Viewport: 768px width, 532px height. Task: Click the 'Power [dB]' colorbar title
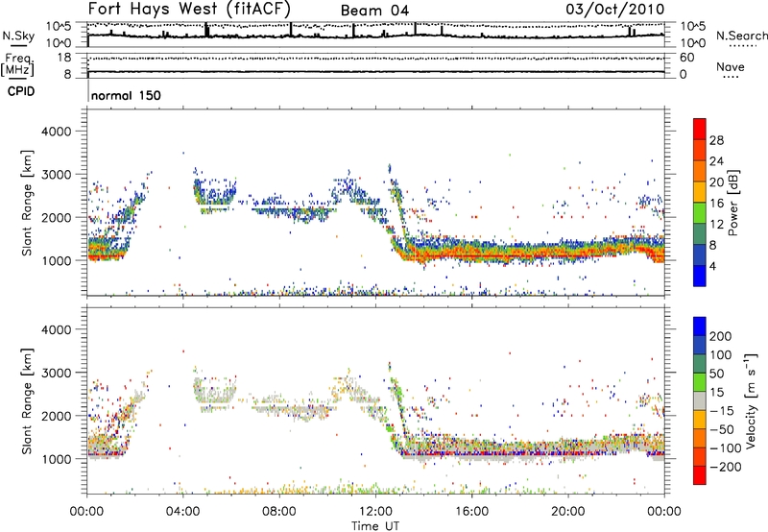point(732,203)
